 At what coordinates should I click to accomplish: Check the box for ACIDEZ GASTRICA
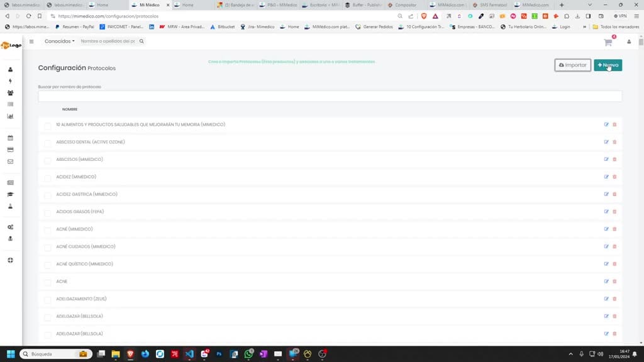point(48,195)
